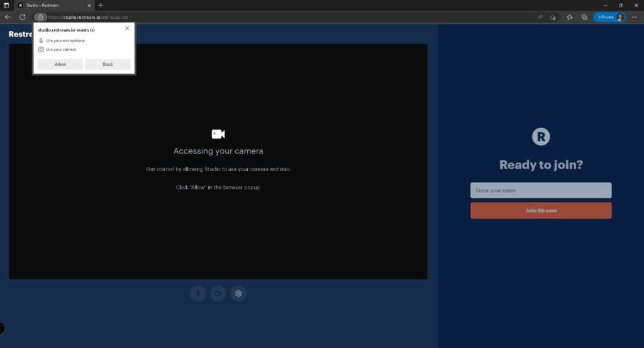The width and height of the screenshot is (644, 348).
Task: Open the browser Settings and more menu
Action: pyautogui.click(x=635, y=17)
